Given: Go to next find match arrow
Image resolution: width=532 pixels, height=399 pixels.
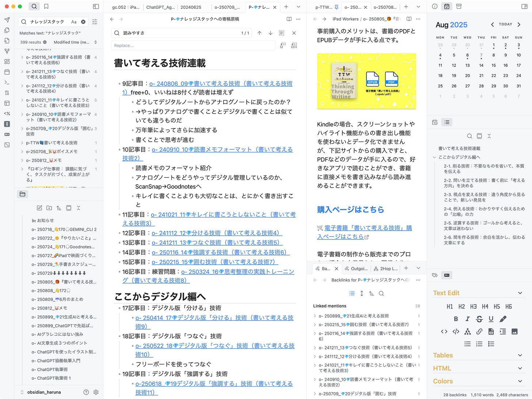Looking at the screenshot, I should point(270,33).
